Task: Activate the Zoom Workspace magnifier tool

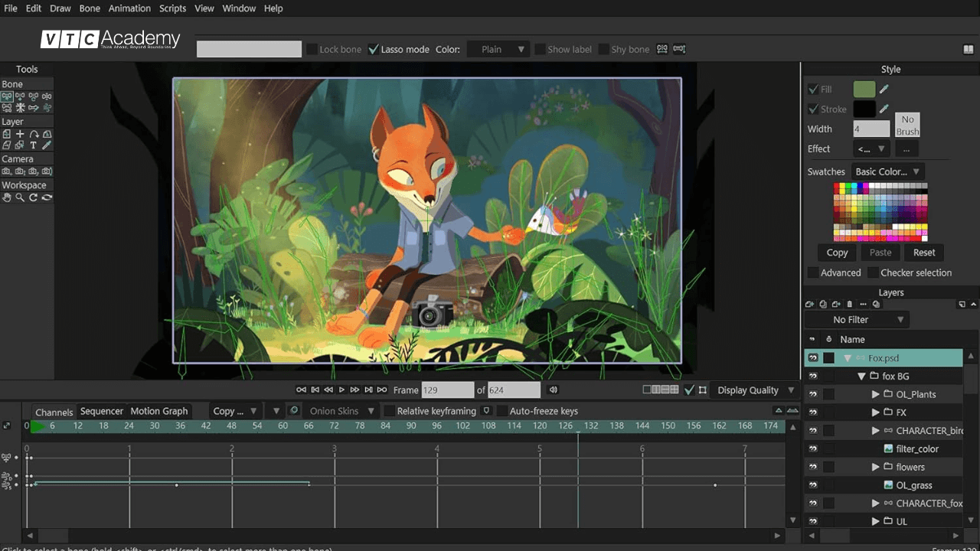Action: pos(20,197)
